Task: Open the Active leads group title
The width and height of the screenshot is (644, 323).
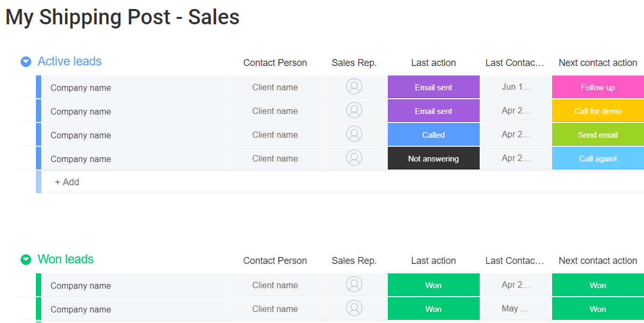Action: 70,61
